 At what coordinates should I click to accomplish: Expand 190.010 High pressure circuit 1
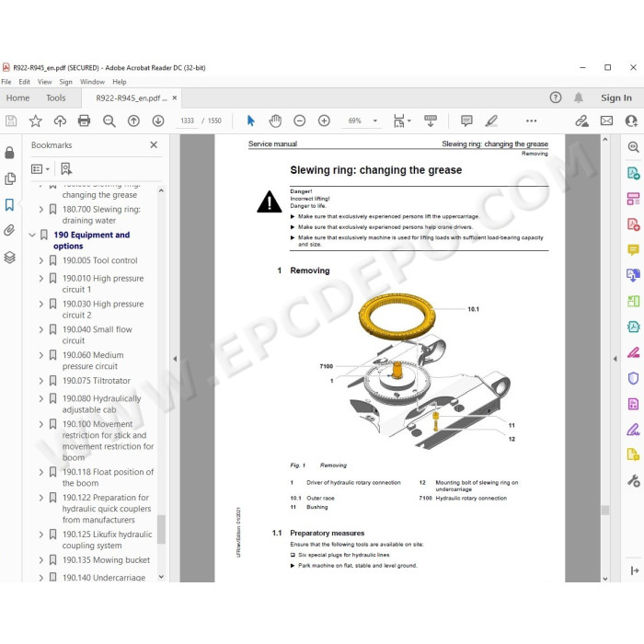41,279
